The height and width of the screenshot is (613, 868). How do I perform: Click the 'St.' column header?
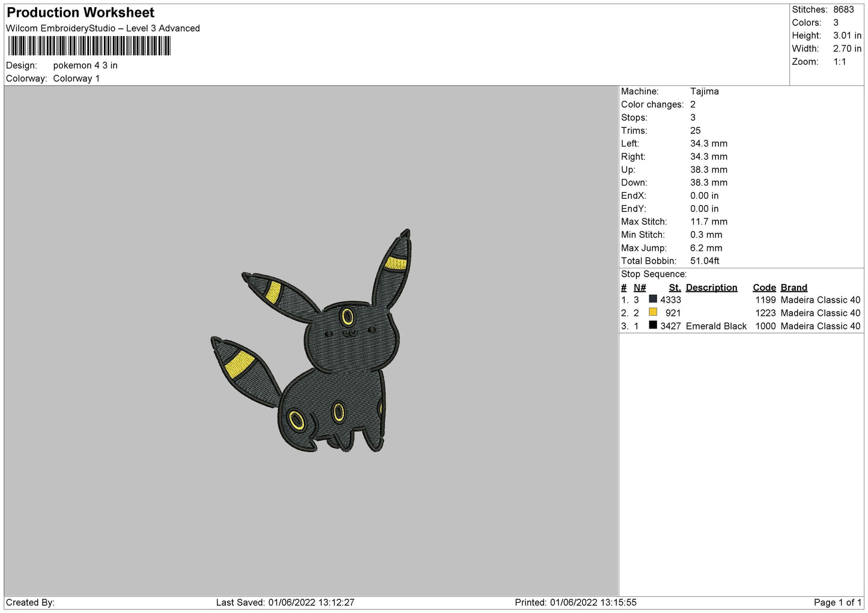[675, 288]
